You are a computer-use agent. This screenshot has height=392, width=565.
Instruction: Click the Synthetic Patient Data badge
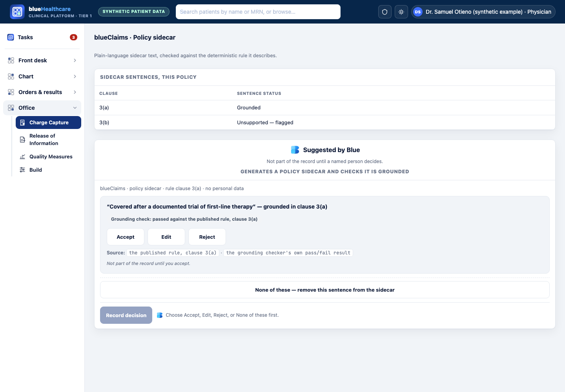point(134,12)
